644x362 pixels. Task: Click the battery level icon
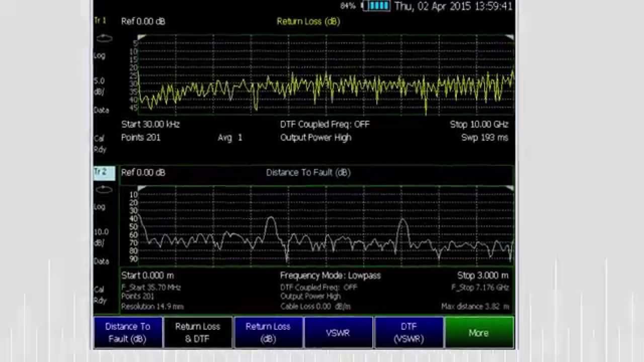pos(375,6)
